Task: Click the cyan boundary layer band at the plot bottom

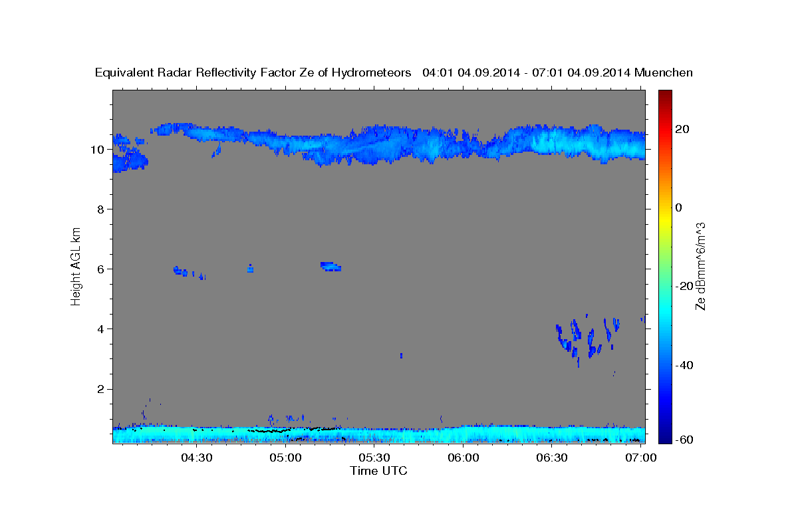Action: coord(378,435)
